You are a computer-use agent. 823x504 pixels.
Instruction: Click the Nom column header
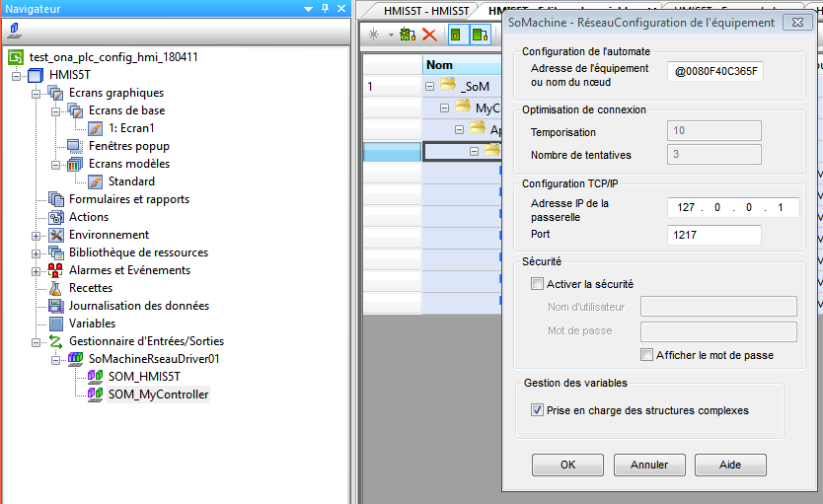point(462,65)
